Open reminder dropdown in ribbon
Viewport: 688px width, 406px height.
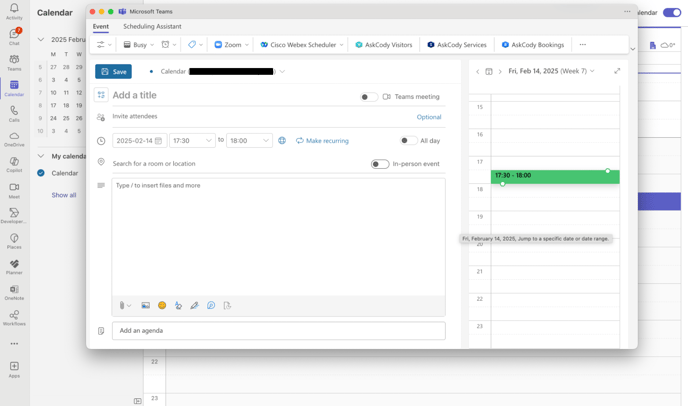[x=169, y=45]
